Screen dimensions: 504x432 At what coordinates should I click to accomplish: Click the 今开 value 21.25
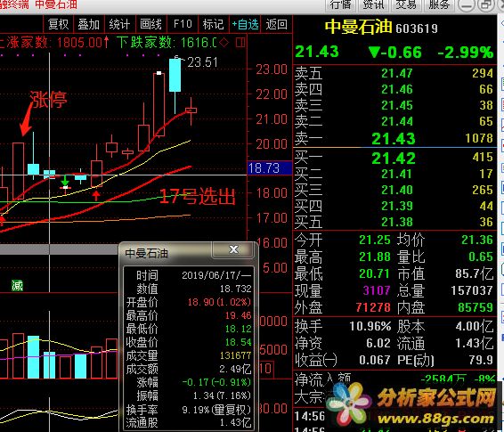point(375,240)
